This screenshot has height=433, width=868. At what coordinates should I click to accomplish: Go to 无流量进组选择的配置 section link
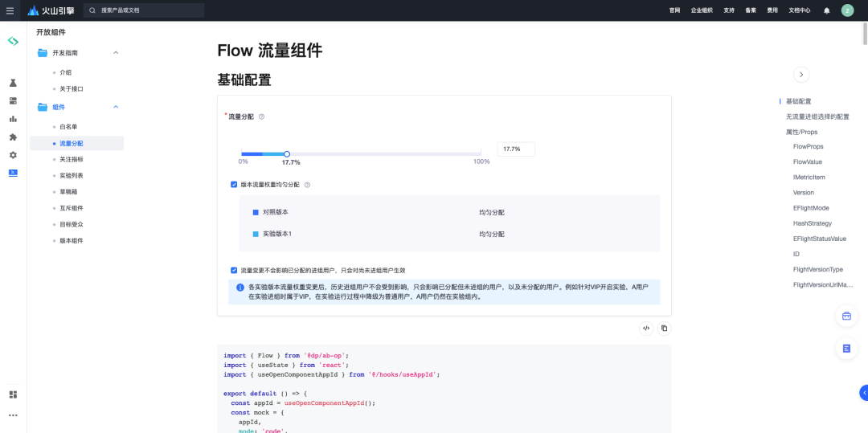click(x=817, y=116)
